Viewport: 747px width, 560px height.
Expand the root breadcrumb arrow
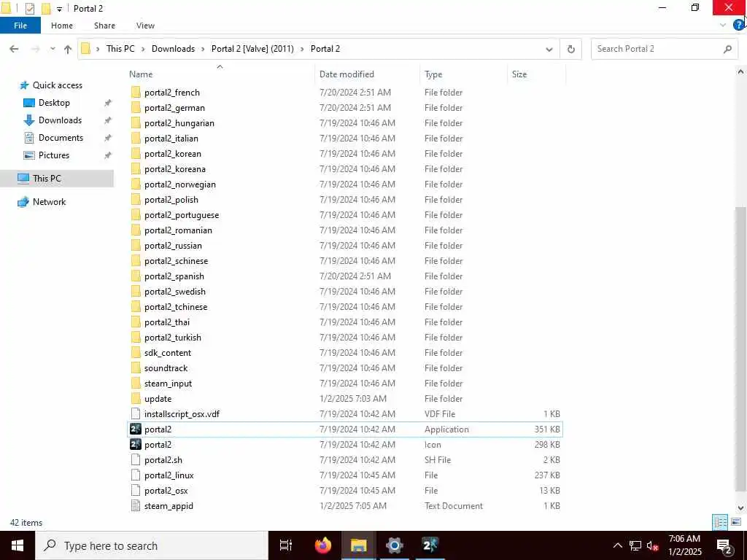tap(98, 49)
